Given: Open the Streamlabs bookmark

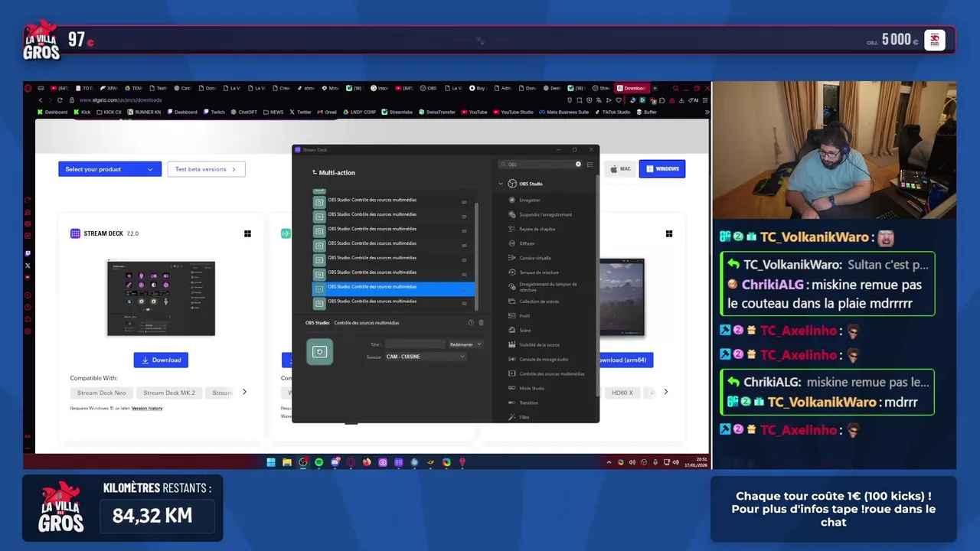Looking at the screenshot, I should pyautogui.click(x=397, y=112).
